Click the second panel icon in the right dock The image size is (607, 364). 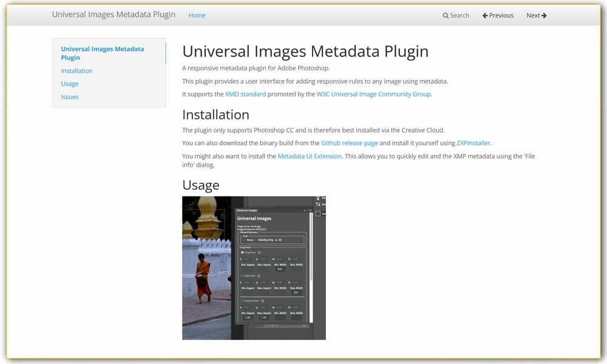(317, 204)
